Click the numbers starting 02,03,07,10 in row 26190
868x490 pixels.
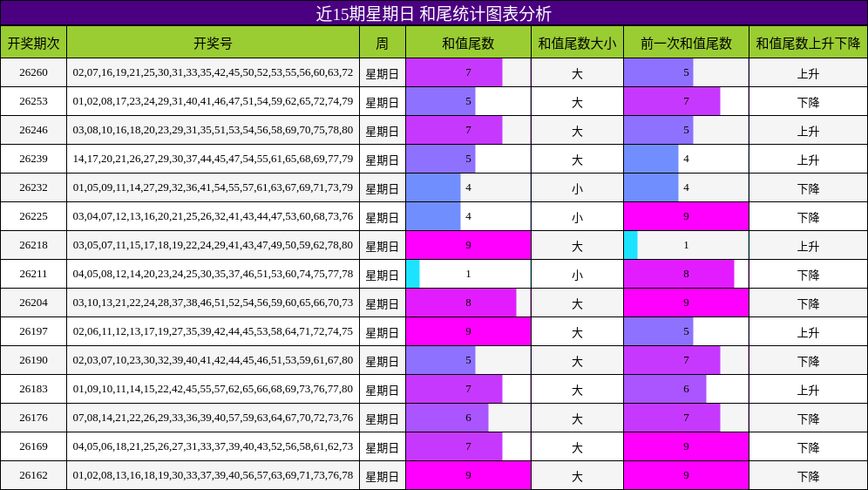click(214, 360)
